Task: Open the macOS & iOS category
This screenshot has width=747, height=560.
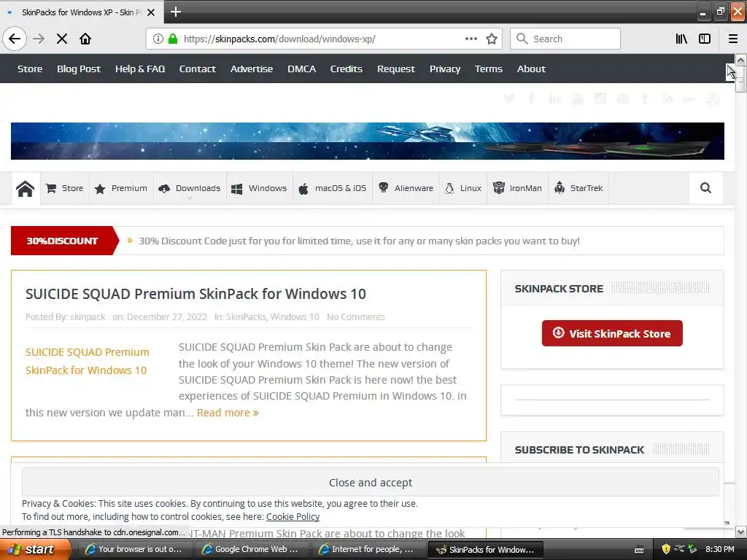Action: 333,189
